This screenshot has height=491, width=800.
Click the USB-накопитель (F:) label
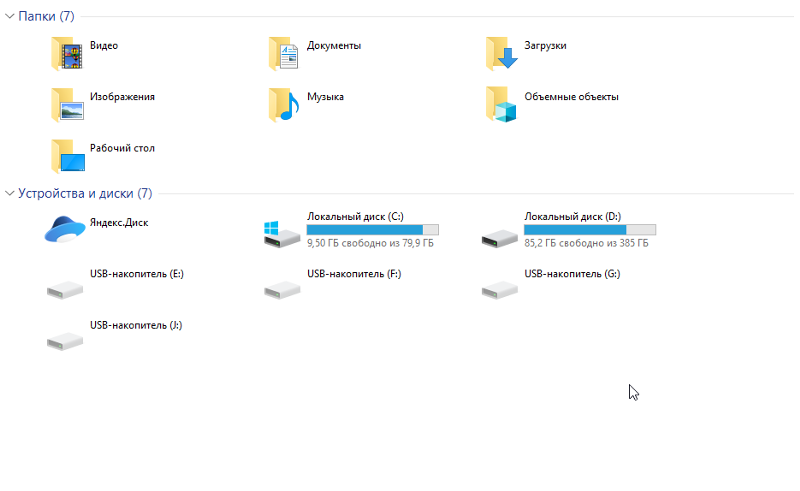tap(354, 274)
